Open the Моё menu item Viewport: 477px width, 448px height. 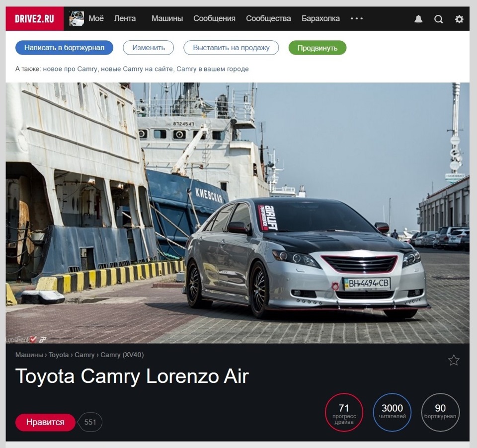point(96,18)
